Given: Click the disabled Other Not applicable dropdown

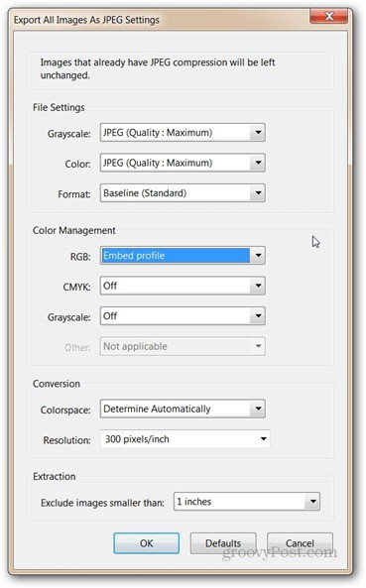Looking at the screenshot, I should 183,346.
